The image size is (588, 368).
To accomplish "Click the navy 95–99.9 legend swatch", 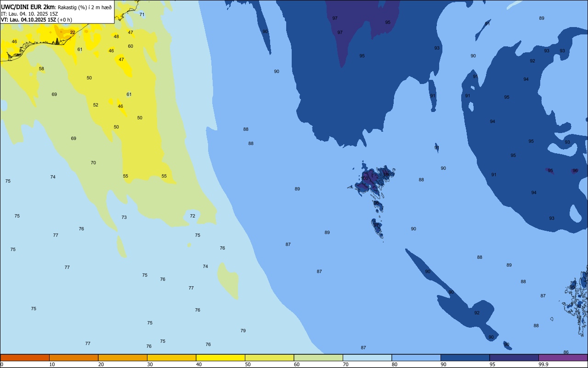I will 514,357.
